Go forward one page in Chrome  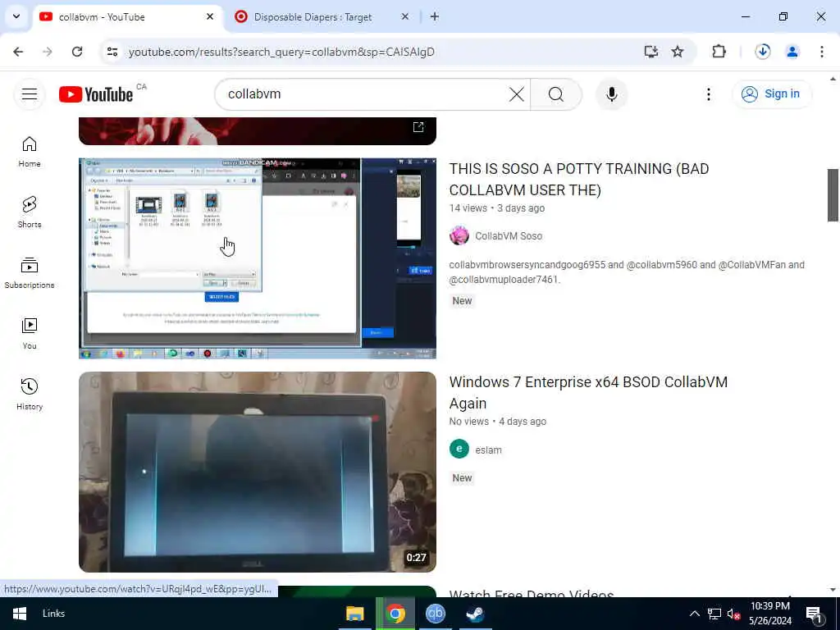point(47,52)
